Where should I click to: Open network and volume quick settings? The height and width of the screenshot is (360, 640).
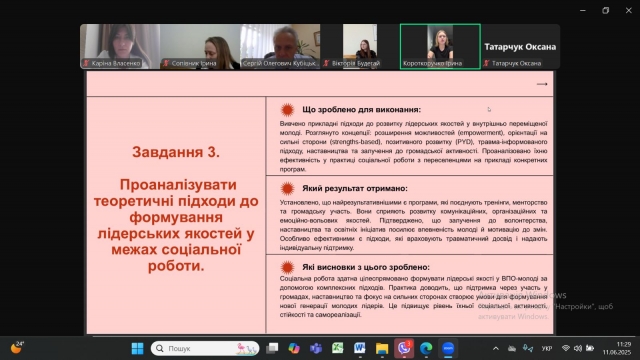[x=578, y=348]
